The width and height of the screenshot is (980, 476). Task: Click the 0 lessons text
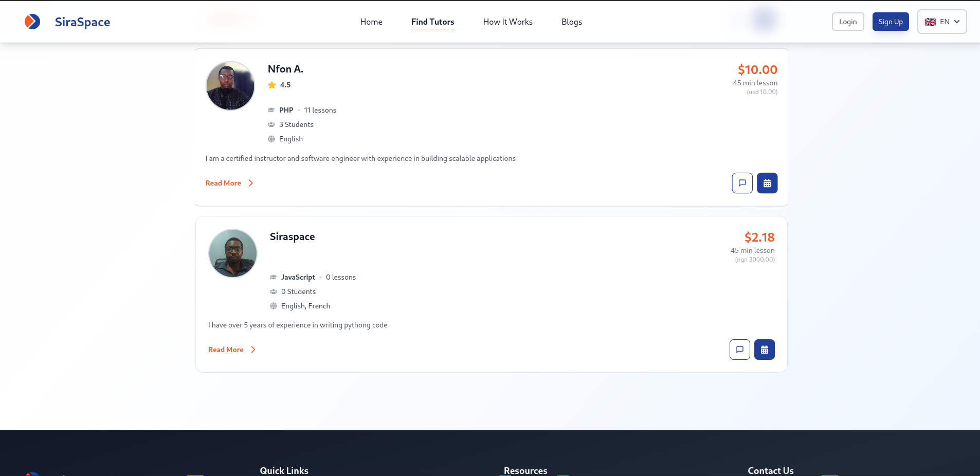tap(341, 277)
